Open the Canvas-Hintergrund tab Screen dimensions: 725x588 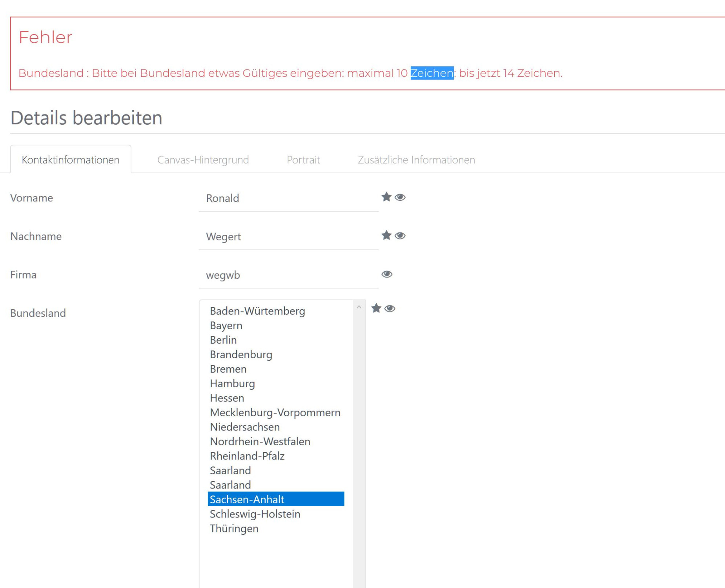203,160
